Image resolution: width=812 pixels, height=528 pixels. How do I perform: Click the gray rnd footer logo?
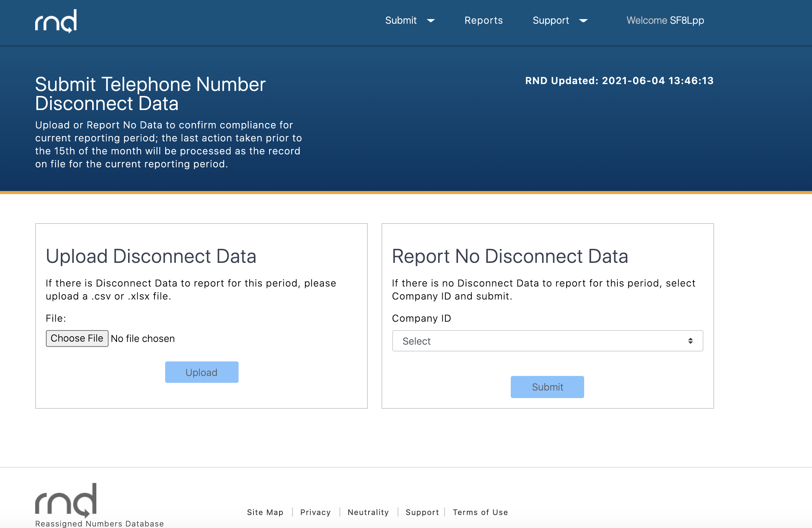[66, 500]
